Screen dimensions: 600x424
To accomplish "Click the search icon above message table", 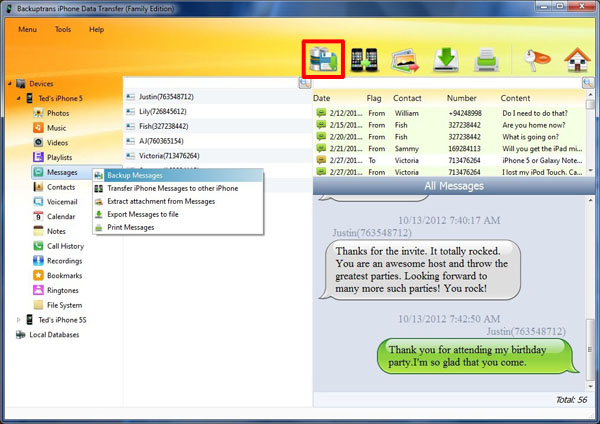I will tap(588, 83).
